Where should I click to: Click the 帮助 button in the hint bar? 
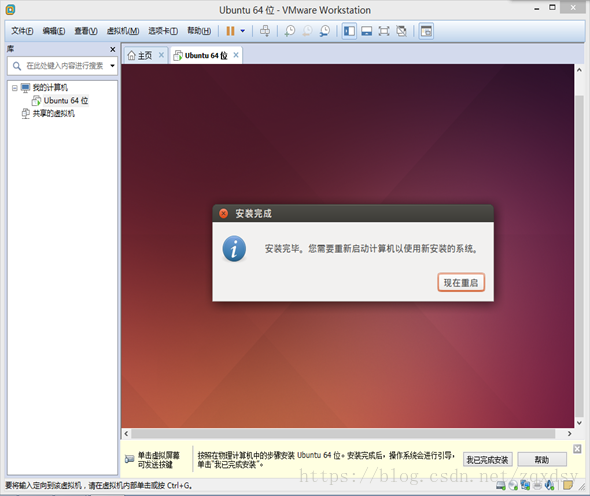(542, 460)
